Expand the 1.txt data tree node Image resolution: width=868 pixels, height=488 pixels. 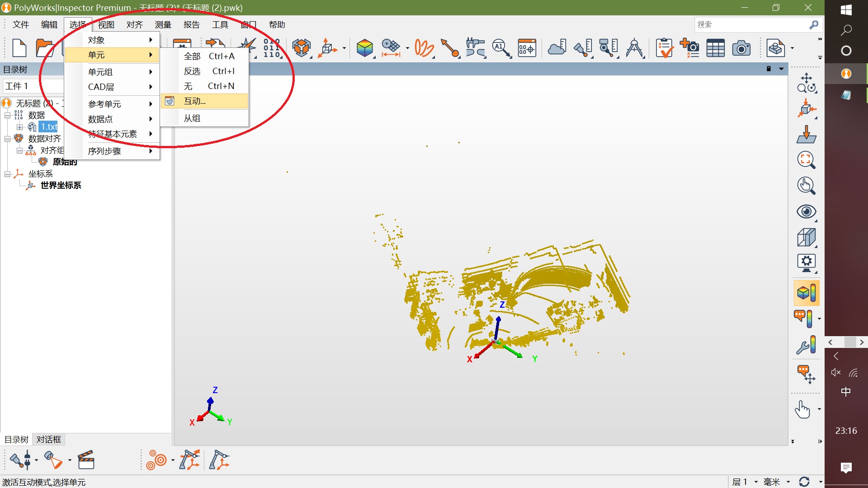(20, 127)
